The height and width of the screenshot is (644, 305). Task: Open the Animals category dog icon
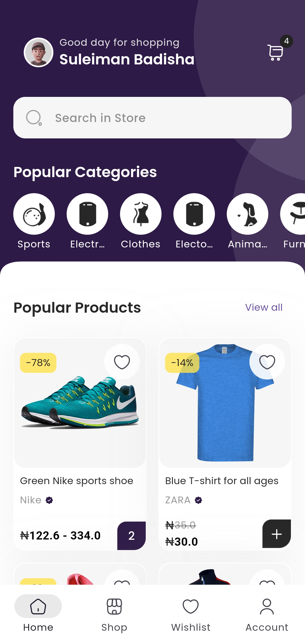pyautogui.click(x=247, y=214)
